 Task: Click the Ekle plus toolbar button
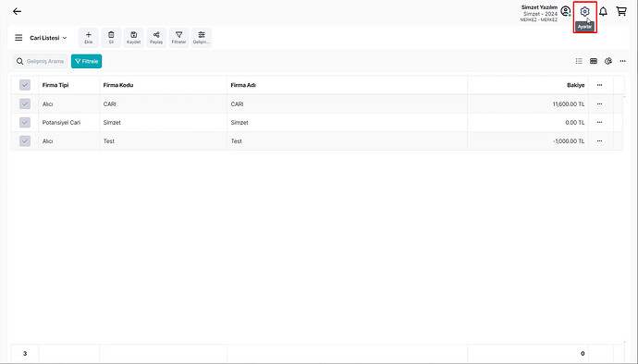point(88,38)
